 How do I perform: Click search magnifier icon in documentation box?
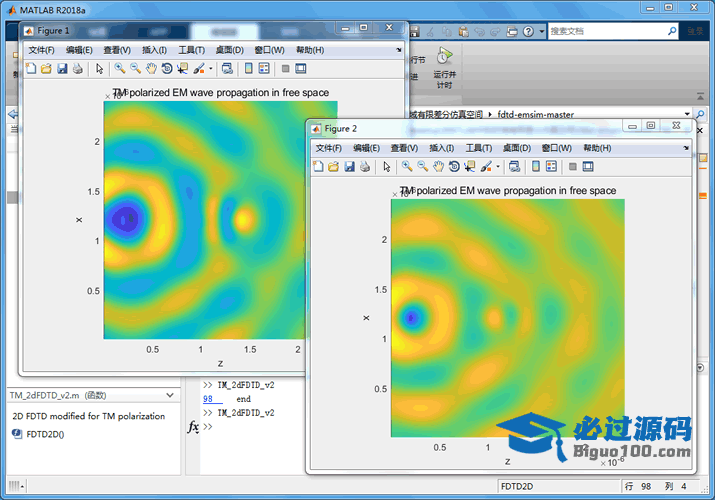pos(672,31)
